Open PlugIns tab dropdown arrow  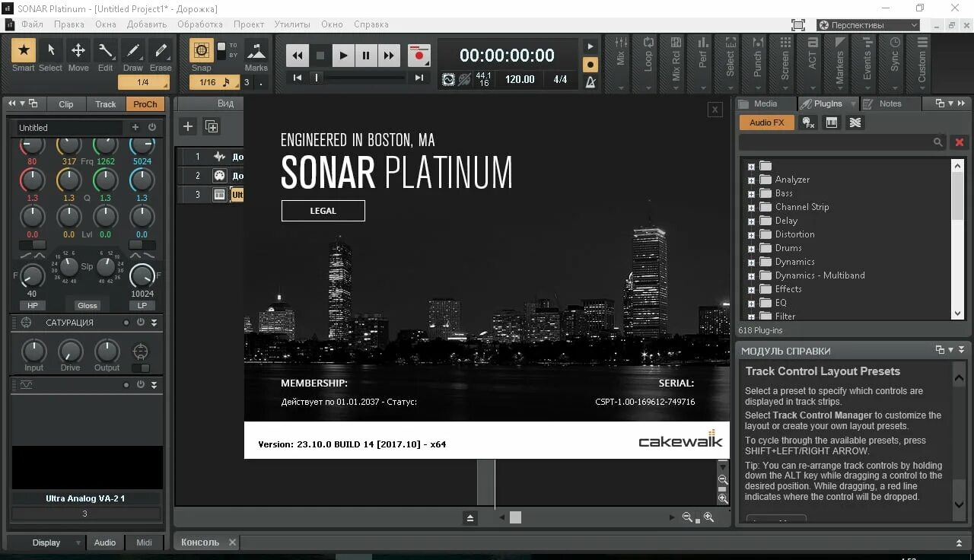tap(853, 103)
